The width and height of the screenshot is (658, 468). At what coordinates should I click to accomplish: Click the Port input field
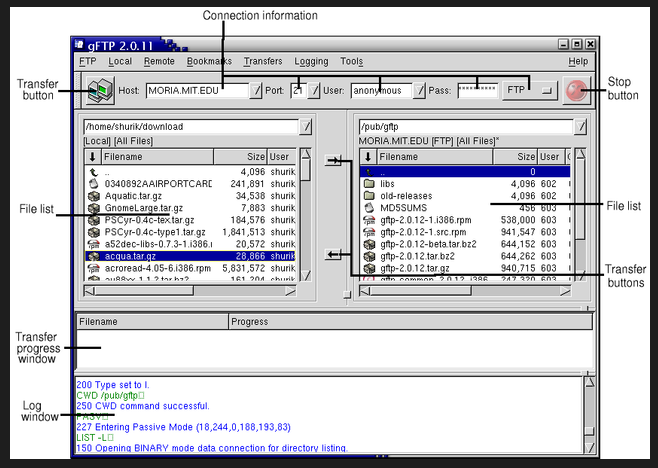[299, 91]
